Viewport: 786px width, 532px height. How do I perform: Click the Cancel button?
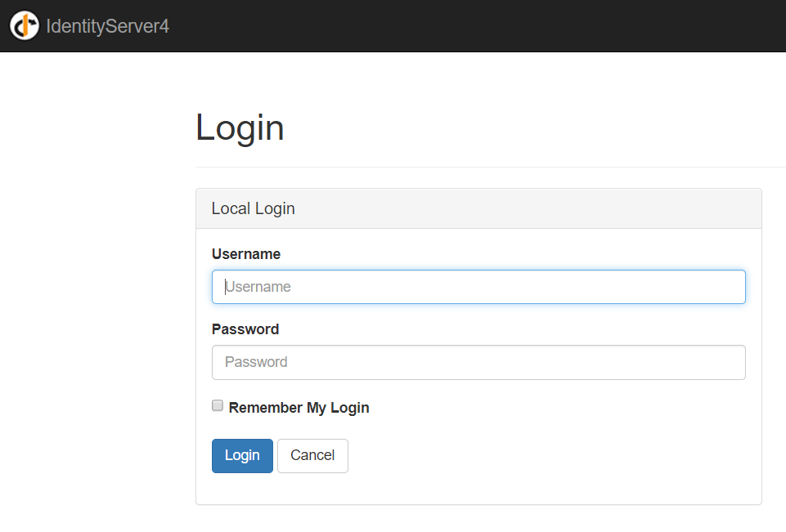312,456
